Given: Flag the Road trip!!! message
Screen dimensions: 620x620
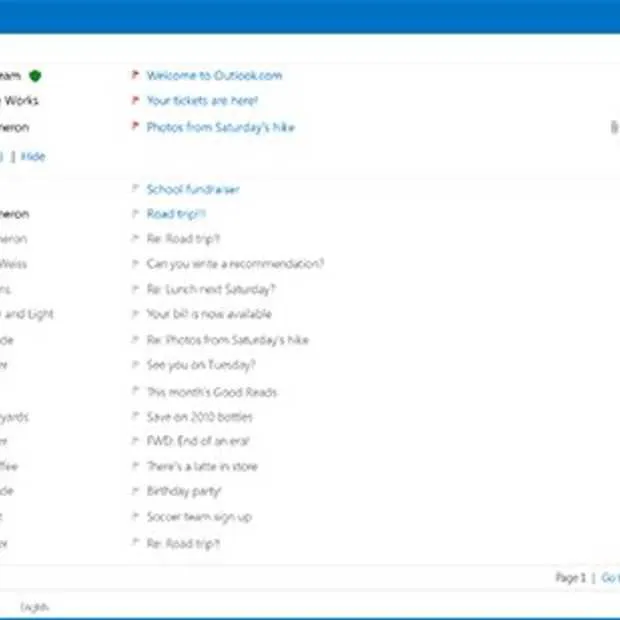Looking at the screenshot, I should (x=135, y=214).
